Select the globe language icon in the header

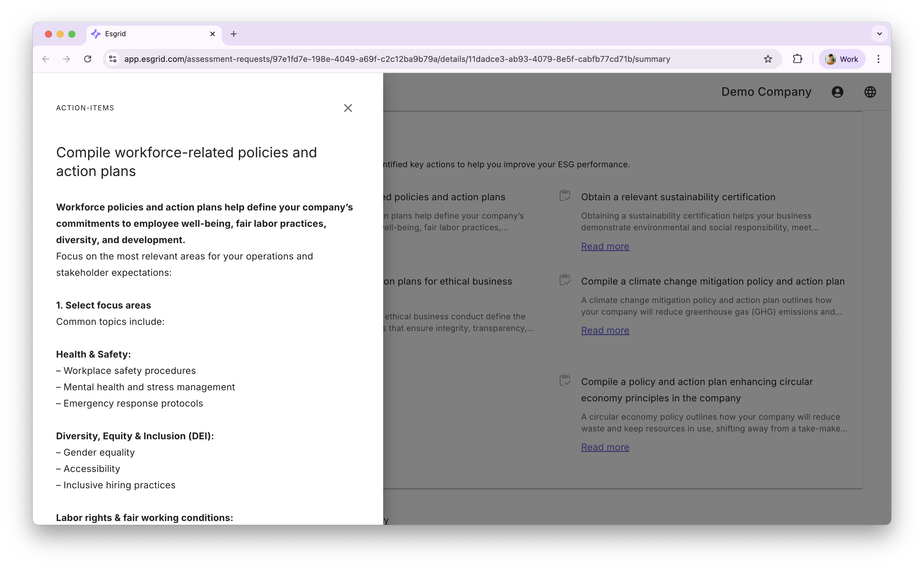point(871,92)
